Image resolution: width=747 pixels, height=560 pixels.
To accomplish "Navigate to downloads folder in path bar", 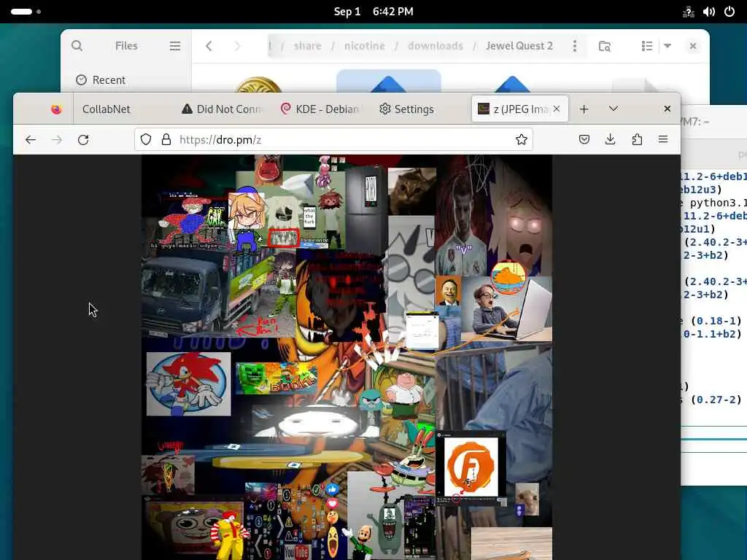I will [436, 46].
